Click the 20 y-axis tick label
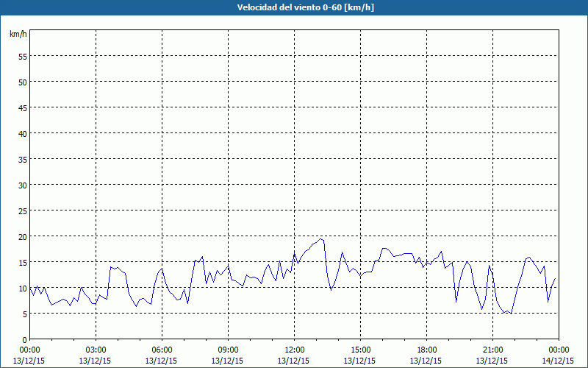 [23, 236]
